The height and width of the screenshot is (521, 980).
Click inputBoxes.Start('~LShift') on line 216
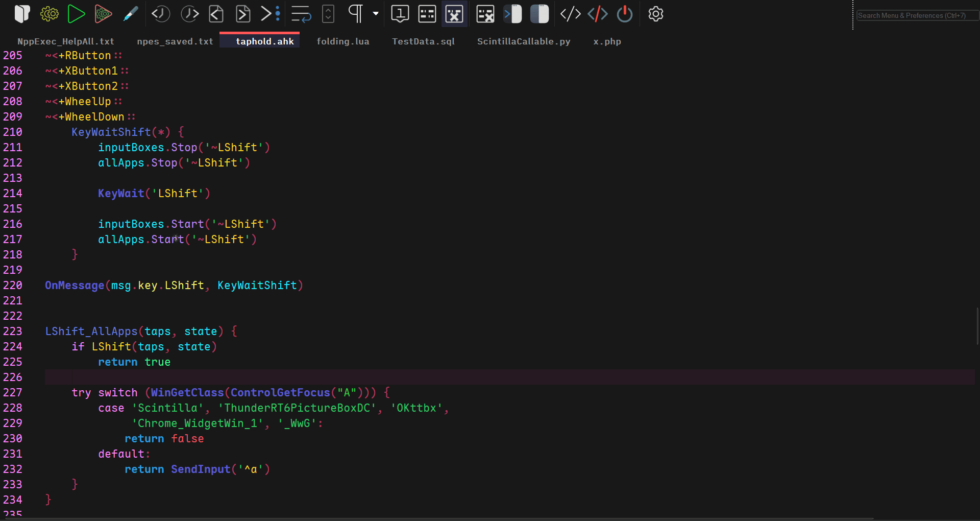click(187, 224)
